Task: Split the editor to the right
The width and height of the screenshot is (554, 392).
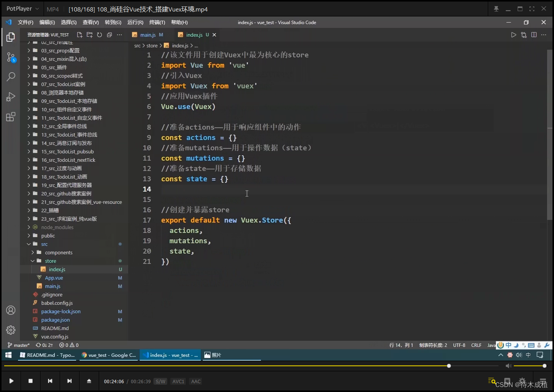Action: (534, 35)
